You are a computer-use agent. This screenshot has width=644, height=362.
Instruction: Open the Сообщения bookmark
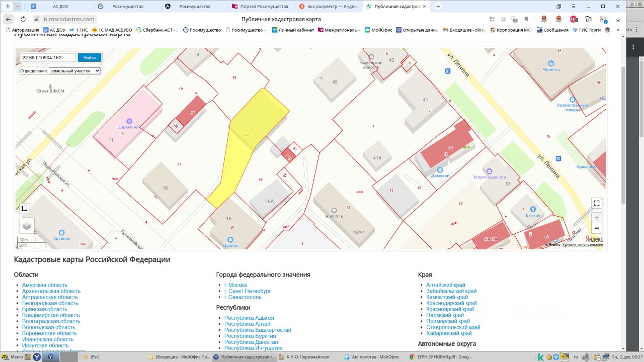[x=552, y=30]
